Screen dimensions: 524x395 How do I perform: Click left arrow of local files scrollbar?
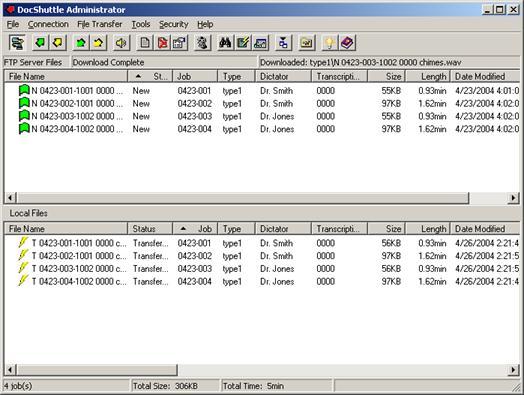point(10,370)
